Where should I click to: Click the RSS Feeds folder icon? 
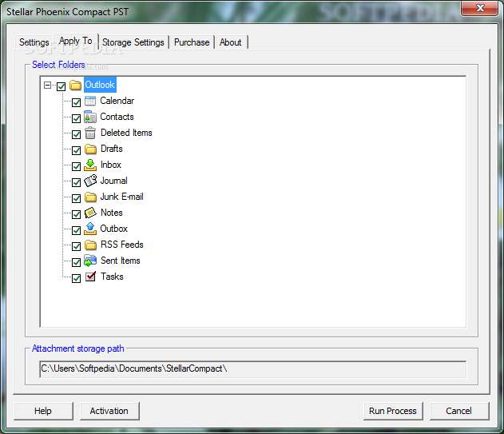pyautogui.click(x=90, y=245)
